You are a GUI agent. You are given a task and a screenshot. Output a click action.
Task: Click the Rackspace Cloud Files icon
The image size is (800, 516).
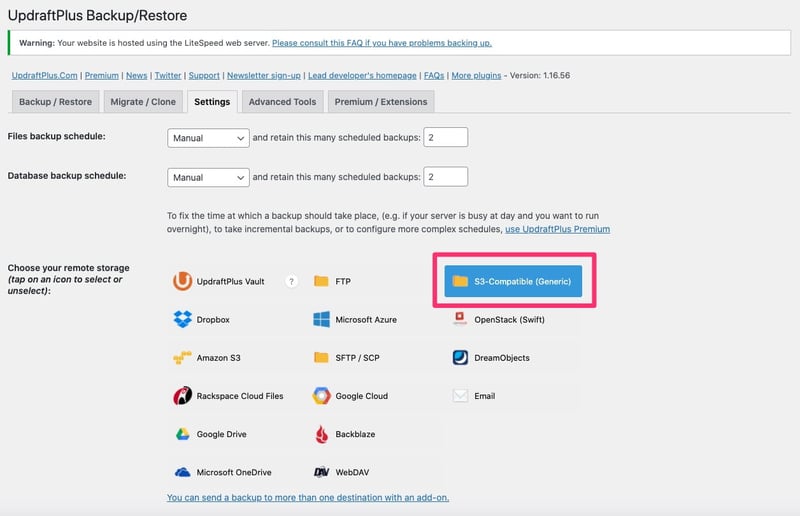pos(182,396)
